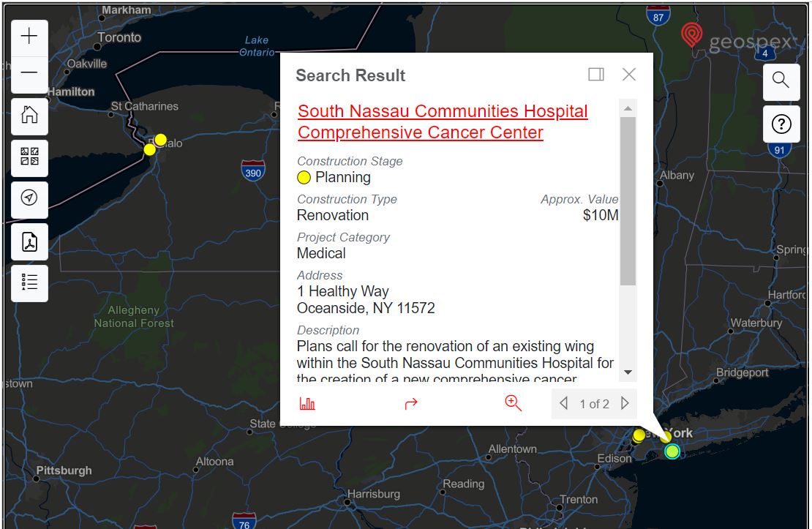The image size is (812, 529).
Task: Click the Trenton city label
Action: tap(579, 500)
